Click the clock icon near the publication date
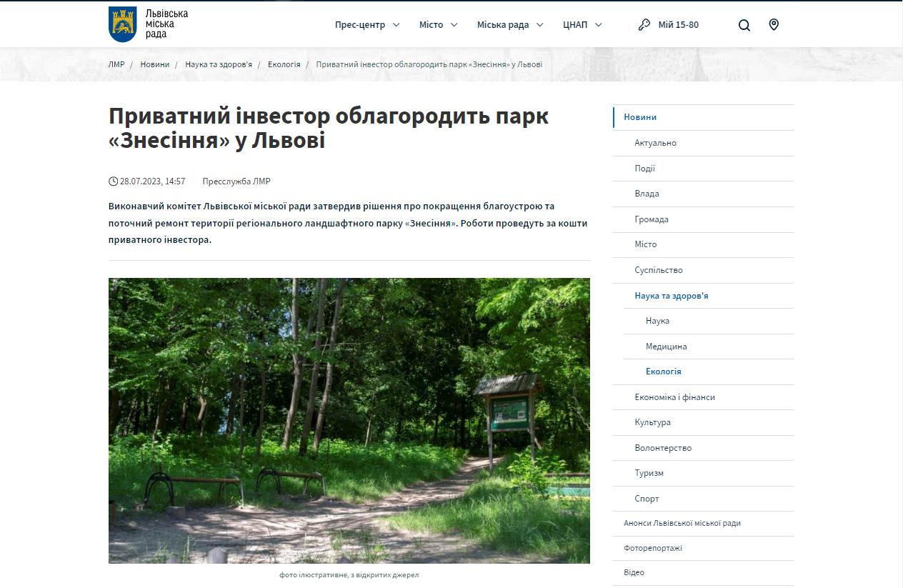903x588 pixels. [113, 181]
